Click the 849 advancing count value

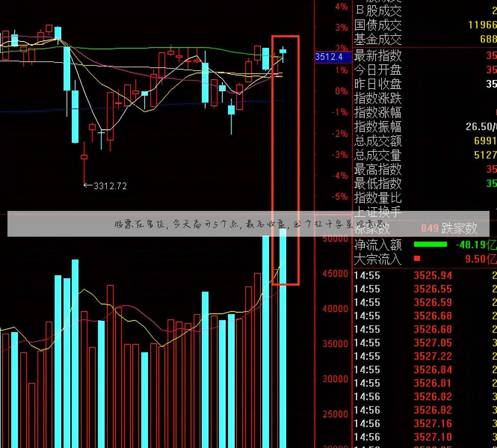(429, 228)
